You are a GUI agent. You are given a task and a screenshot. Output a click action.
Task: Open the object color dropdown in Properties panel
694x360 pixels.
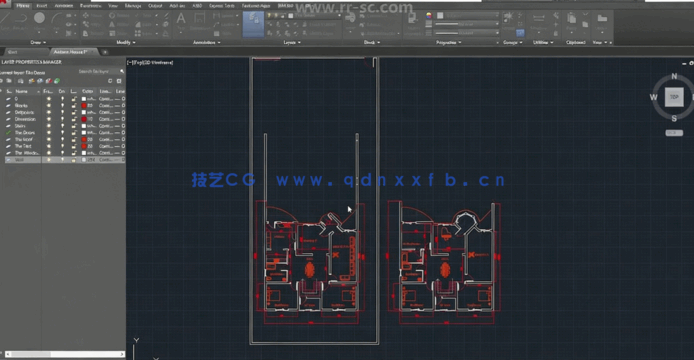467,15
